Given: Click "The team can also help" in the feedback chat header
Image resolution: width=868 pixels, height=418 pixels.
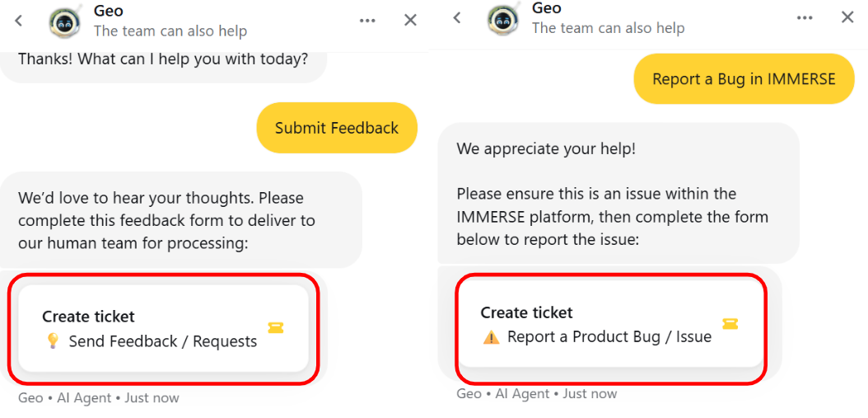Looking at the screenshot, I should (x=170, y=31).
